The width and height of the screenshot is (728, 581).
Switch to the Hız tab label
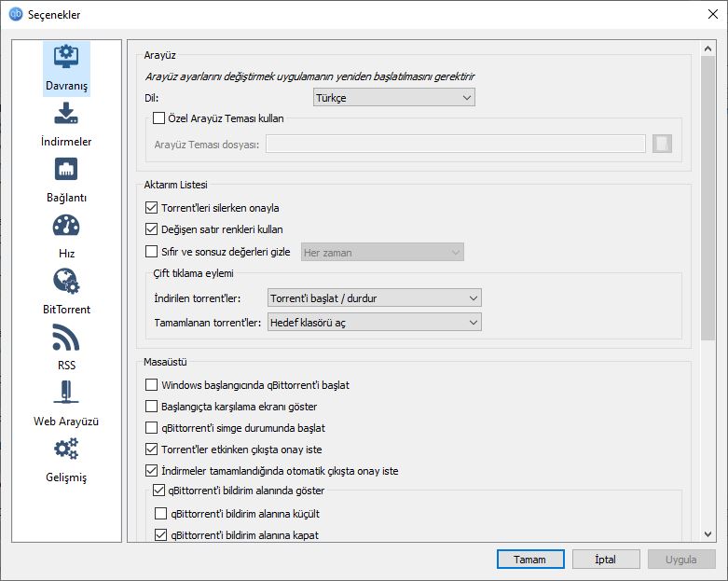pos(66,254)
